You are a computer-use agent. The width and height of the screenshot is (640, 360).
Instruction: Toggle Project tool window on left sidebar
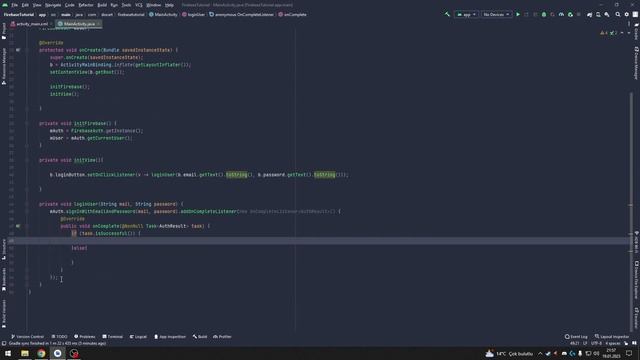pos(4,31)
